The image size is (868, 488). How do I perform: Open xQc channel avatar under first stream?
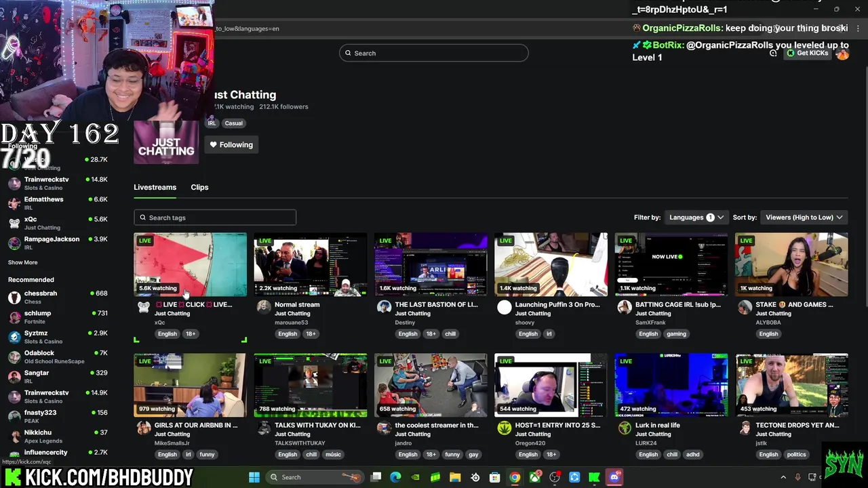[x=143, y=308]
